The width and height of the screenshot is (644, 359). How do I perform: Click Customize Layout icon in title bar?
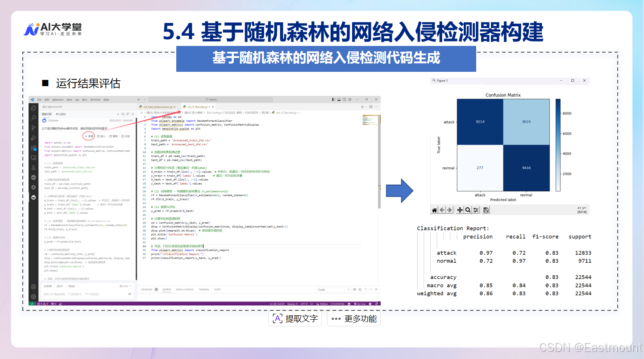pyautogui.click(x=350, y=99)
